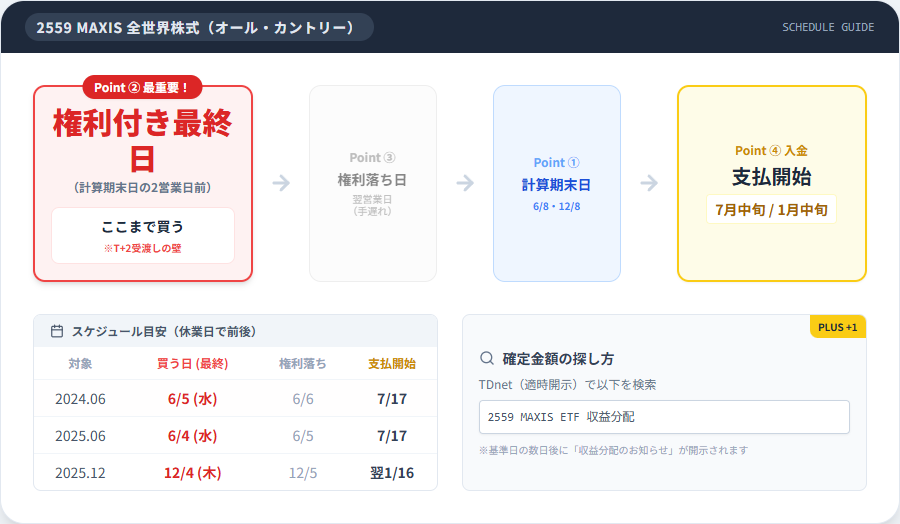
Task: Select the Point③ 権利落ち日 card
Action: 373,183
